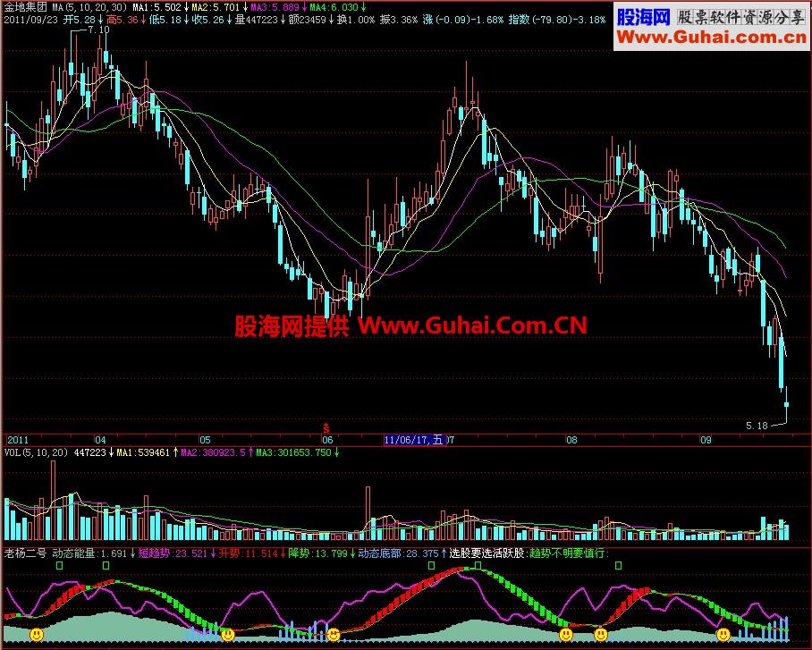The image size is (812, 650).
Task: Click the smiley face icon below the 09 month label
Action: click(x=723, y=634)
